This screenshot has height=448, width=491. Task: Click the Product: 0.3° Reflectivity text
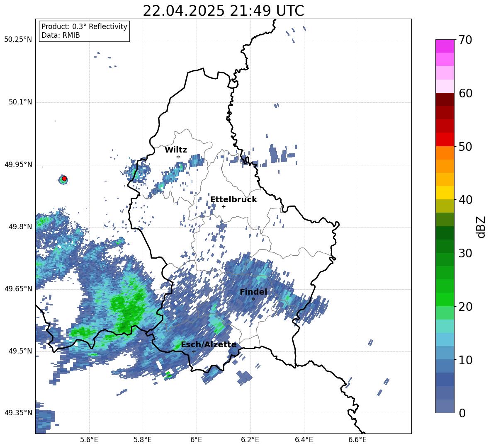pos(84,26)
